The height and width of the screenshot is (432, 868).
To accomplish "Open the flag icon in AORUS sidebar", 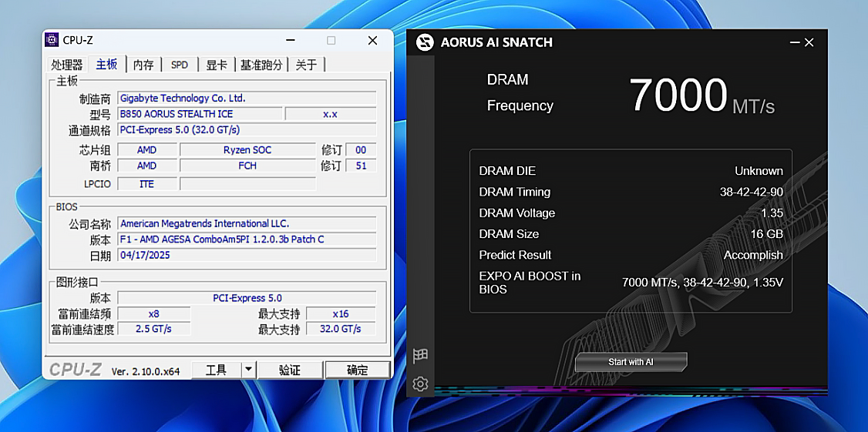I will [x=420, y=356].
